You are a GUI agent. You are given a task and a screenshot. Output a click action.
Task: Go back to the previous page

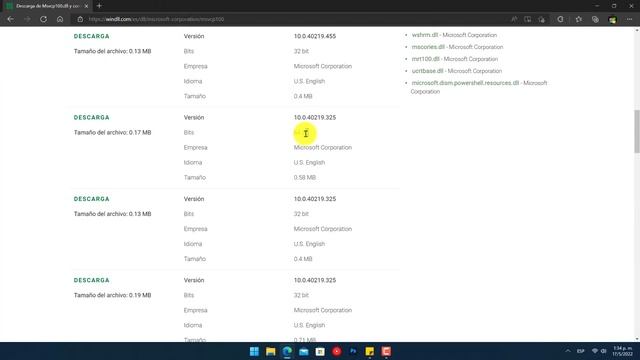pos(11,19)
